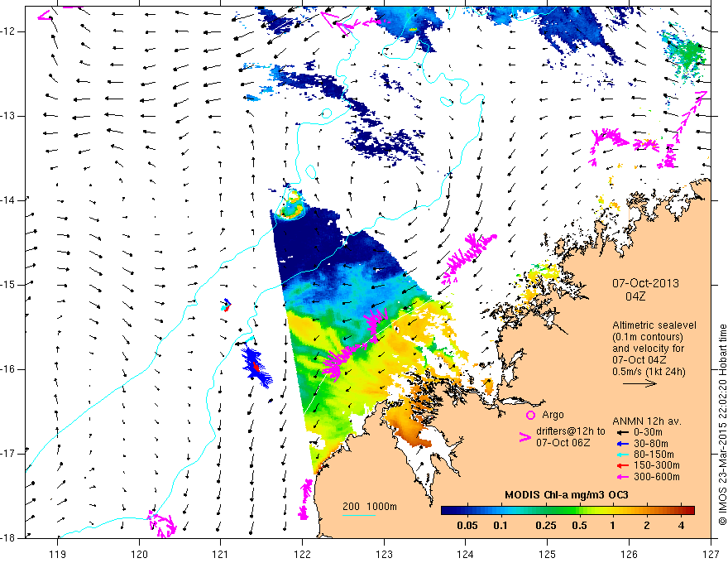
Task: Select the blue 30-80m ANMN arrow symbol
Action: click(622, 444)
